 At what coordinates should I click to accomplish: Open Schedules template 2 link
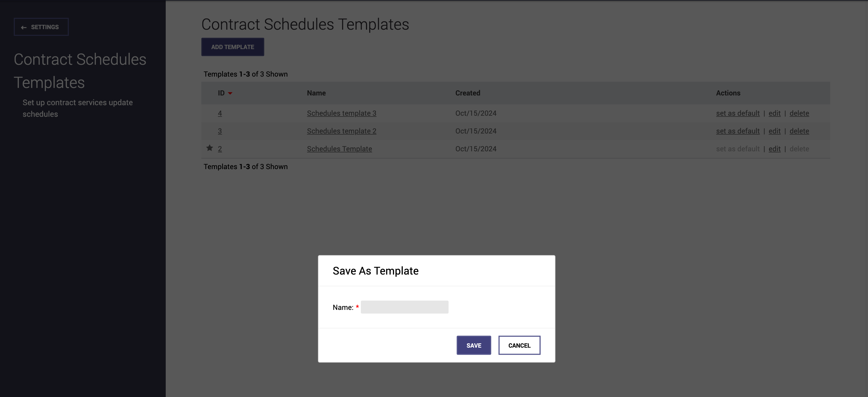(341, 131)
